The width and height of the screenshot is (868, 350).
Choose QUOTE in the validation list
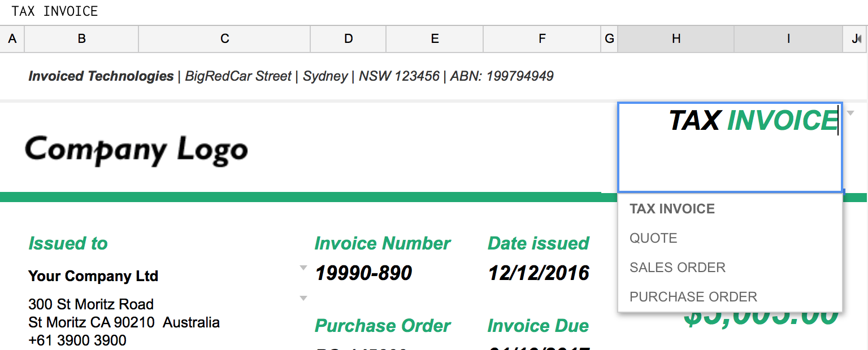point(730,238)
